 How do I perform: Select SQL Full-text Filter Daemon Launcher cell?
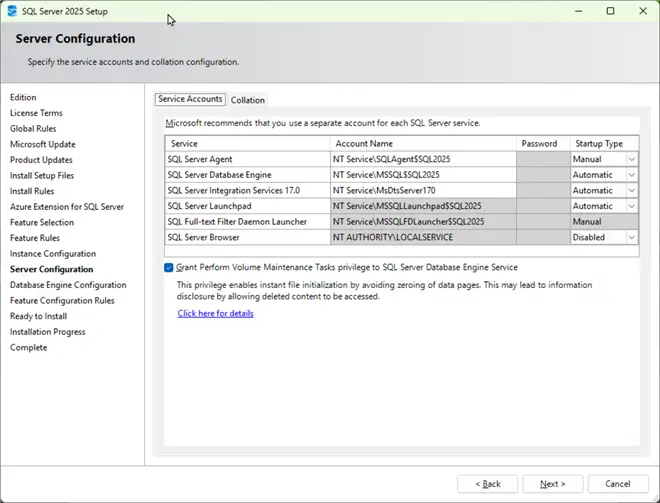pos(248,222)
